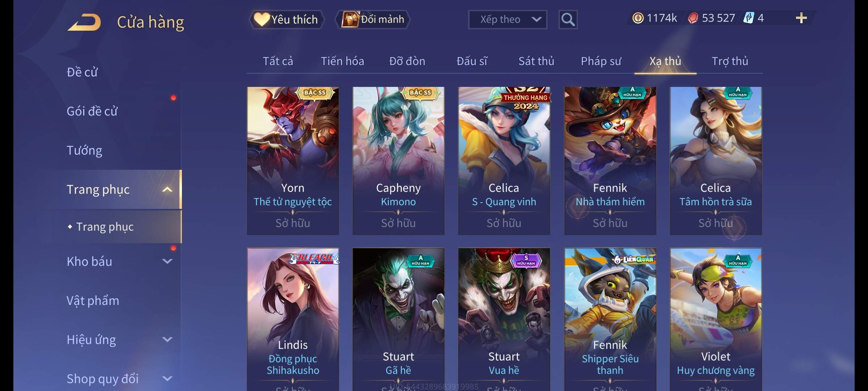The height and width of the screenshot is (391, 868).
Task: Tap the golden back arrow icon
Action: click(x=84, y=22)
